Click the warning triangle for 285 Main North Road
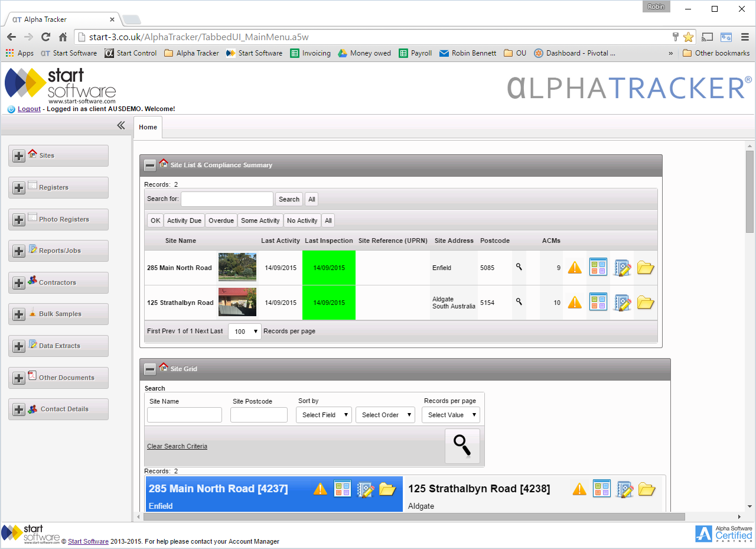Screen dimensions: 756x549 (x=574, y=267)
